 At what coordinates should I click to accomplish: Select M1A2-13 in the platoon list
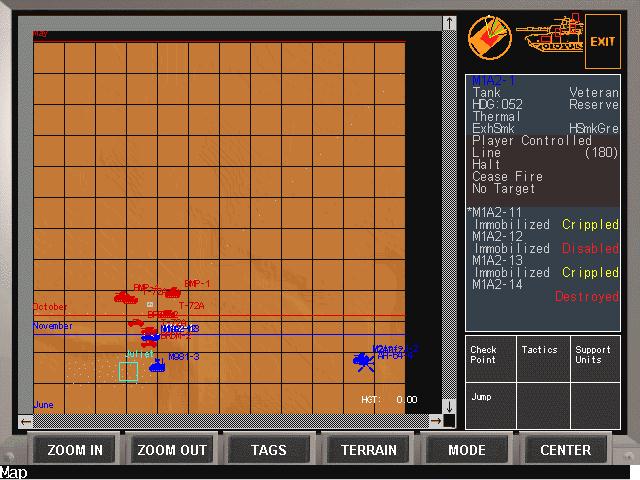498,260
